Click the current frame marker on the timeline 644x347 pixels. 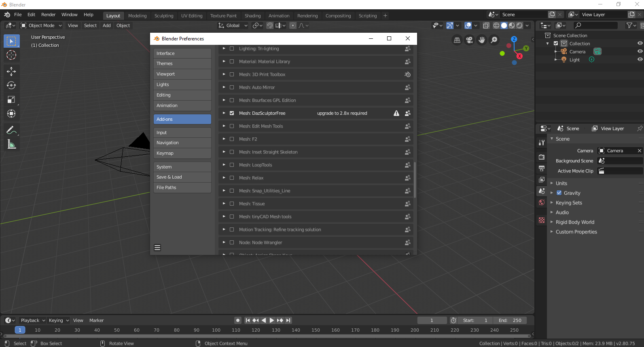click(x=20, y=330)
